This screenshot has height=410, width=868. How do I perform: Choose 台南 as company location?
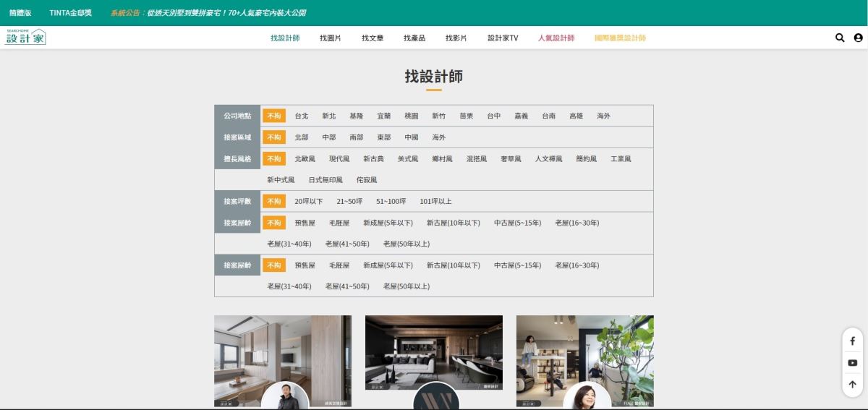549,116
